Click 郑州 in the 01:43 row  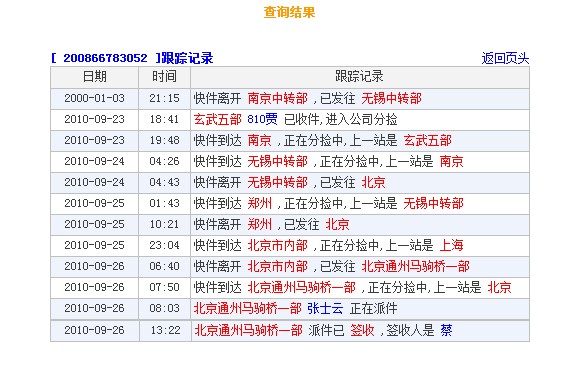click(x=259, y=204)
